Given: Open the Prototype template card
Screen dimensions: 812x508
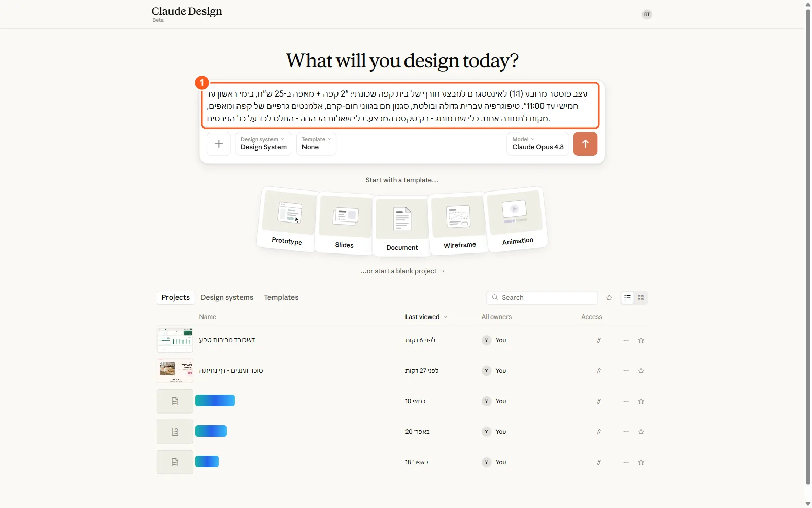Looking at the screenshot, I should coord(288,219).
